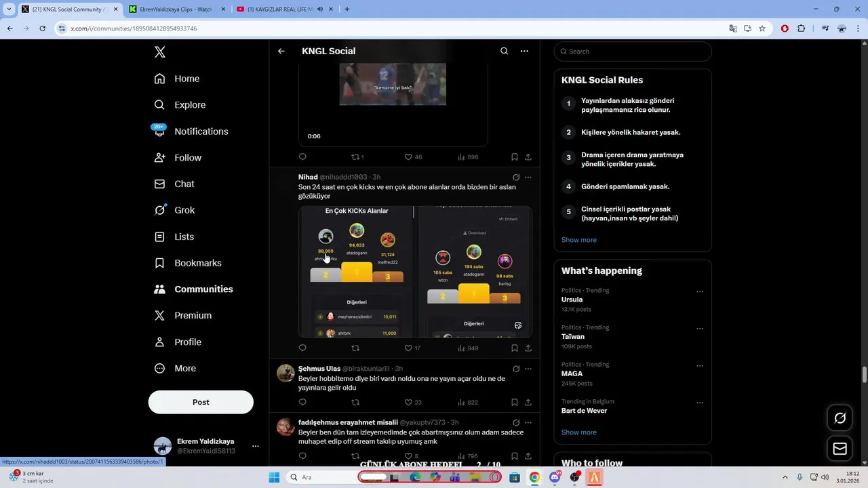The image size is (868, 488).
Task: Click the Follow sidebar icon
Action: [x=159, y=157]
